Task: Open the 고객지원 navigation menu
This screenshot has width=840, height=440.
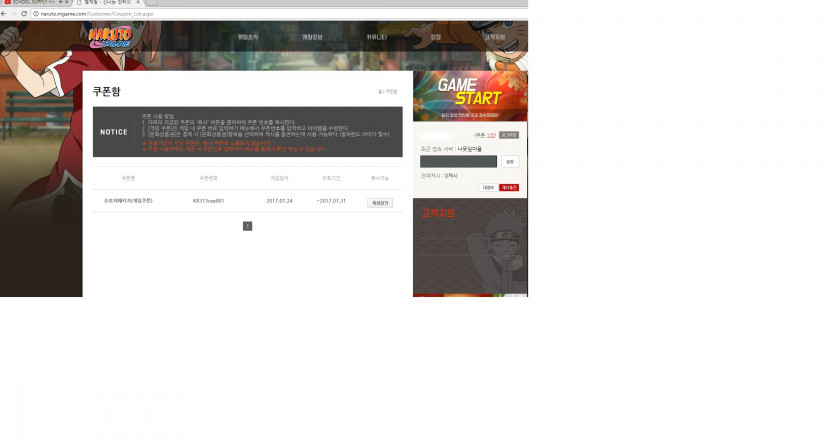Action: pyautogui.click(x=494, y=37)
